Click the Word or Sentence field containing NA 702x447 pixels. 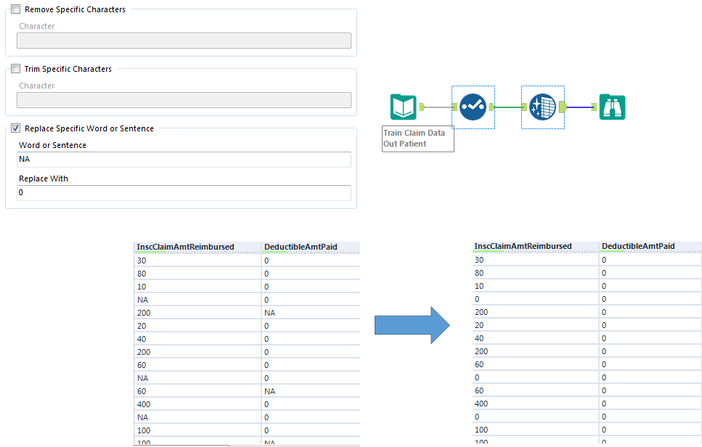tap(184, 159)
